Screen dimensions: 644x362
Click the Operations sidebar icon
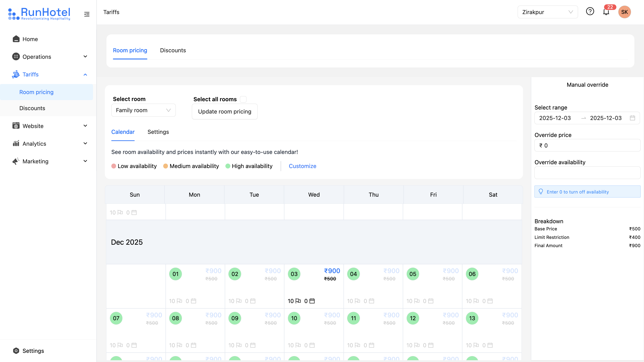pos(16,57)
